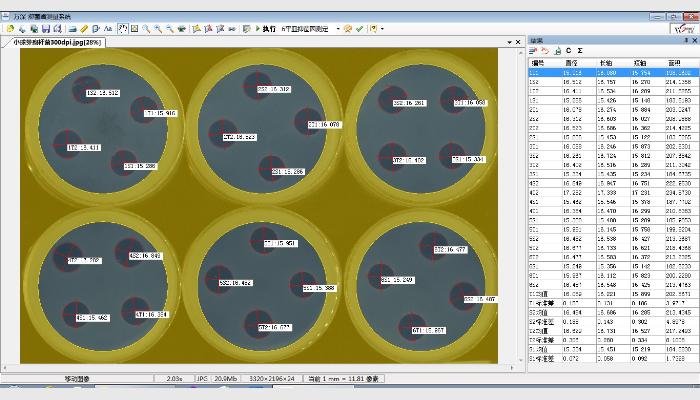Image resolution: width=700 pixels, height=400 pixels.
Task: Click the export results icon in results panel
Action: pyautogui.click(x=556, y=50)
